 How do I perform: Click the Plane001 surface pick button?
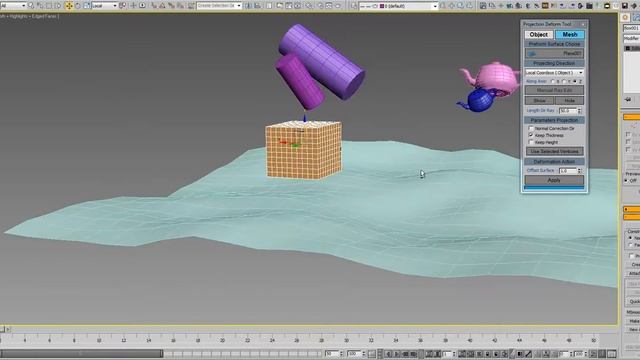tap(554, 53)
